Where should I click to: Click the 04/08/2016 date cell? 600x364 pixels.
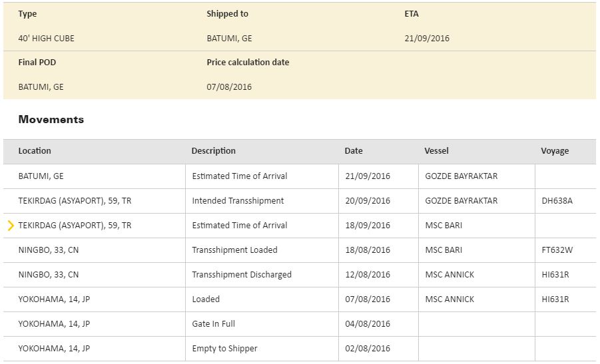[368, 324]
